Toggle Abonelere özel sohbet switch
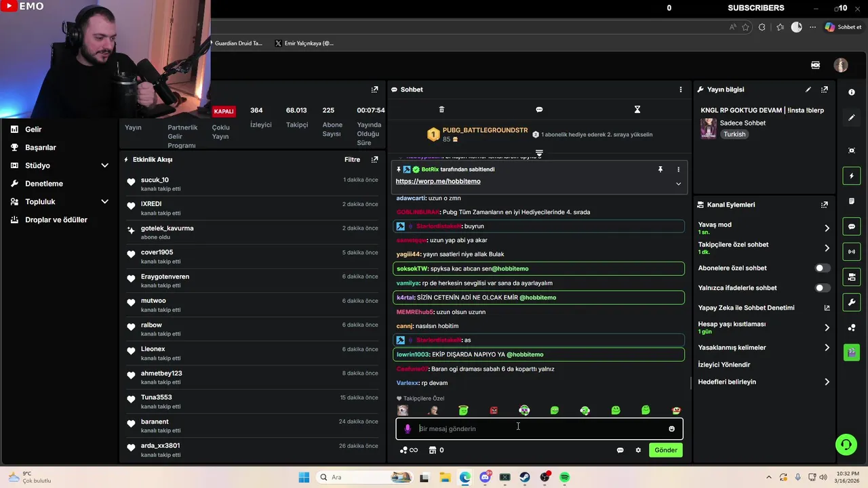 (x=822, y=268)
